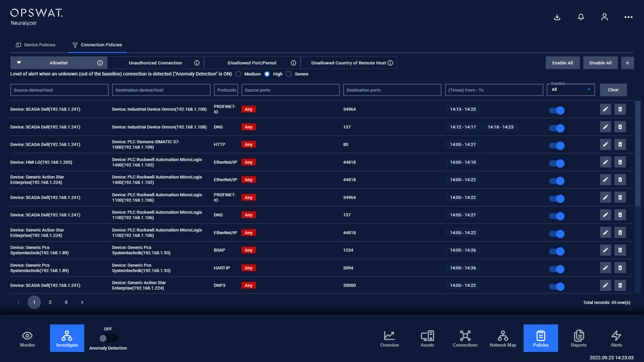Screen dimensions: 644x362
Task: Click info icon next to Unauthorized Connection
Action: [x=197, y=63]
